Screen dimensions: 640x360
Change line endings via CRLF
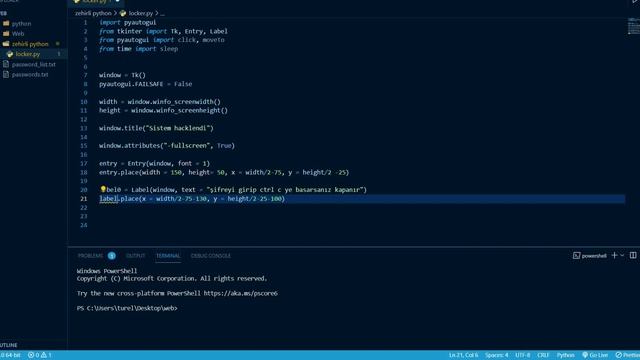click(543, 355)
